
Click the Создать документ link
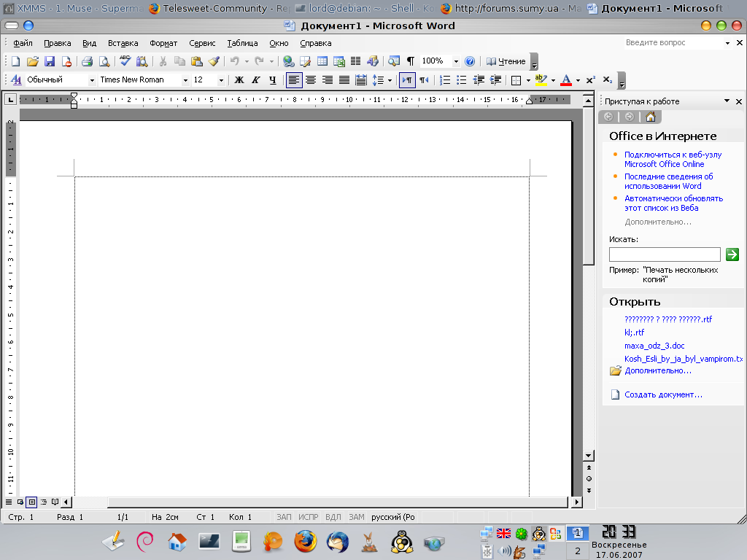(x=663, y=394)
